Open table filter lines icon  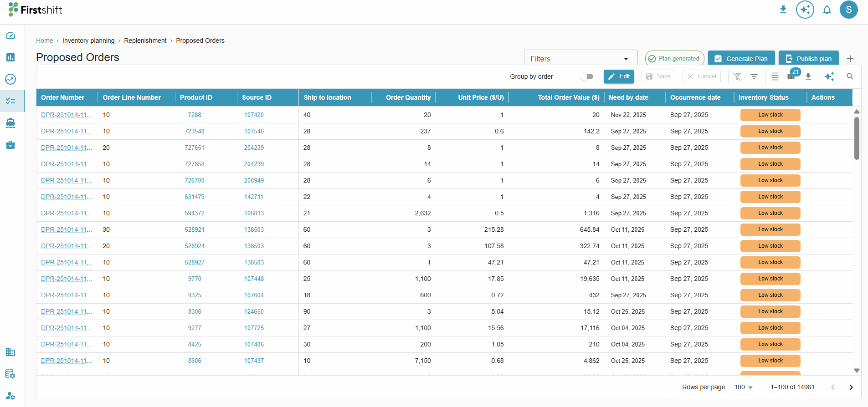point(754,76)
